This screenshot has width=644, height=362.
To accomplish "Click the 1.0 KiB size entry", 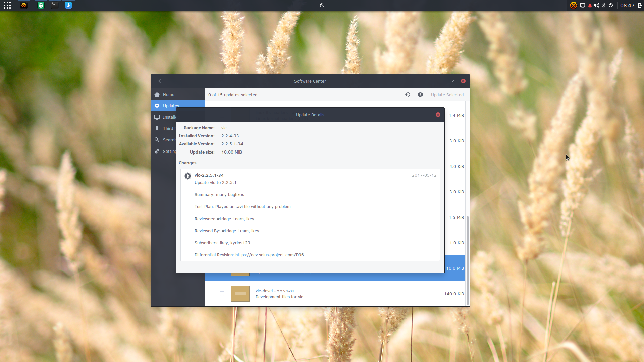I will [457, 243].
